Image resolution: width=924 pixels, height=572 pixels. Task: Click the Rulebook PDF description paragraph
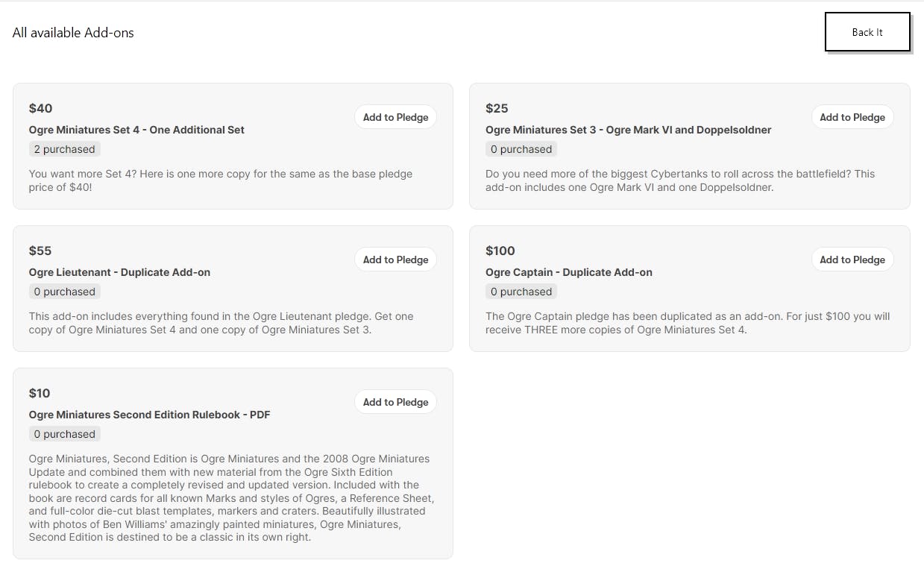point(231,497)
